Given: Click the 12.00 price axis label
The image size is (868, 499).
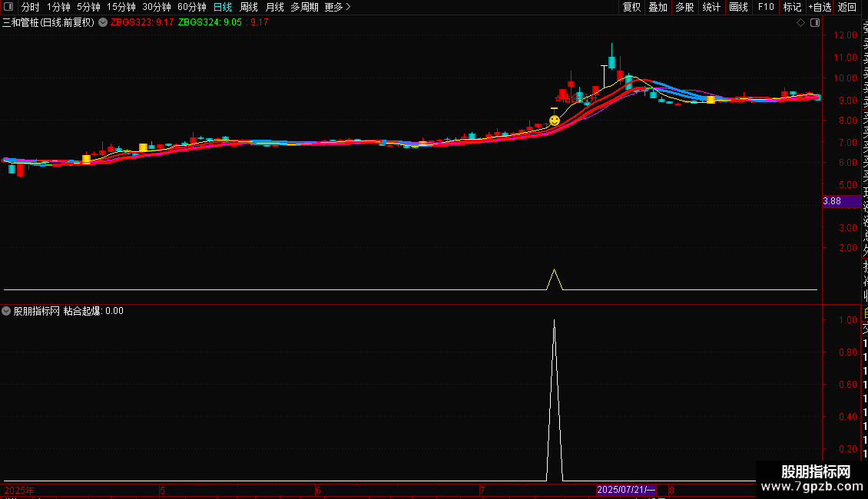Looking at the screenshot, I should point(845,35).
